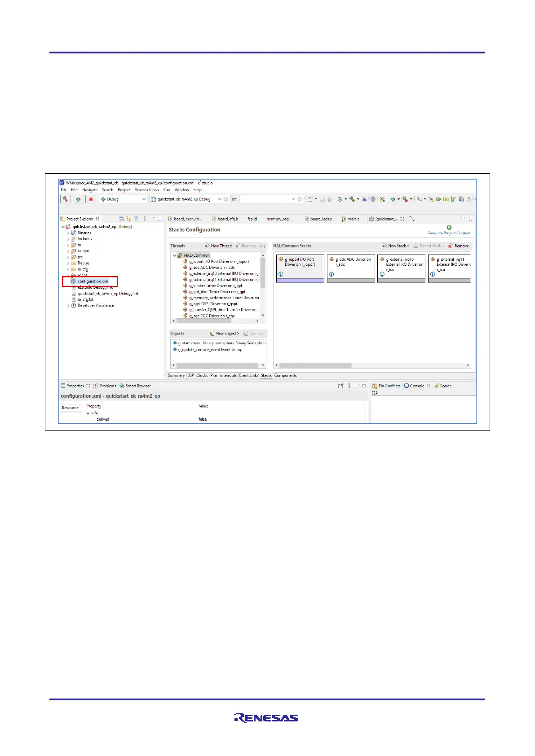Click the Save All toolbar icon
Viewport: 535px width, 756px height.
pyautogui.click(x=329, y=199)
